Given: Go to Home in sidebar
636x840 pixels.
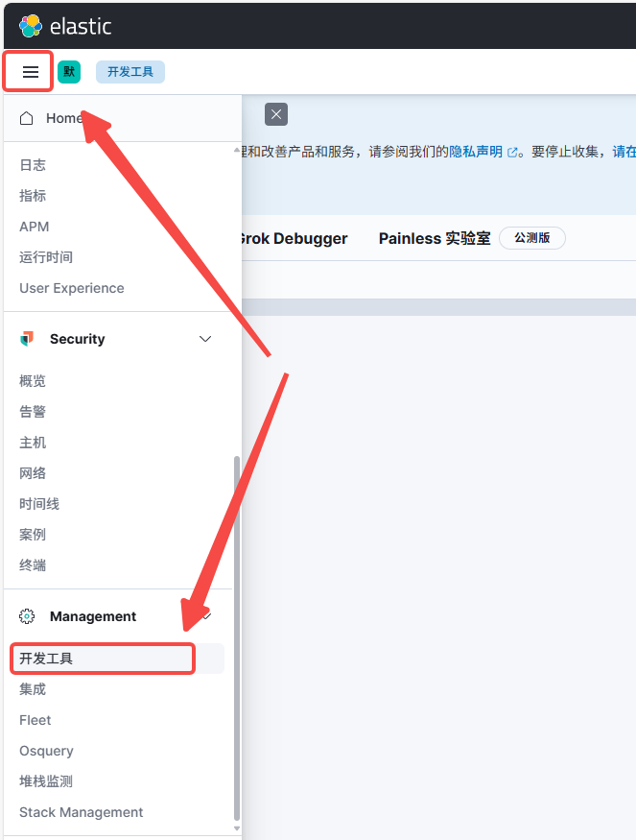Looking at the screenshot, I should click(x=64, y=118).
